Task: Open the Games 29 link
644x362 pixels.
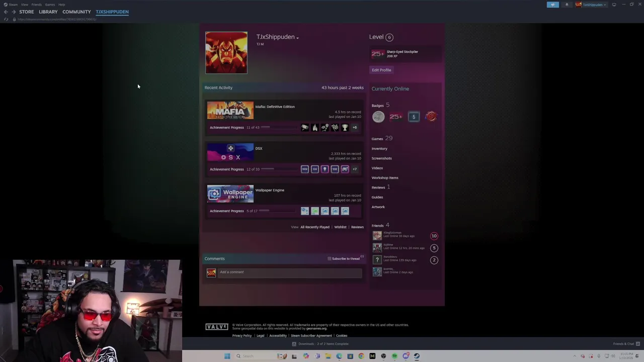Action: (382, 139)
